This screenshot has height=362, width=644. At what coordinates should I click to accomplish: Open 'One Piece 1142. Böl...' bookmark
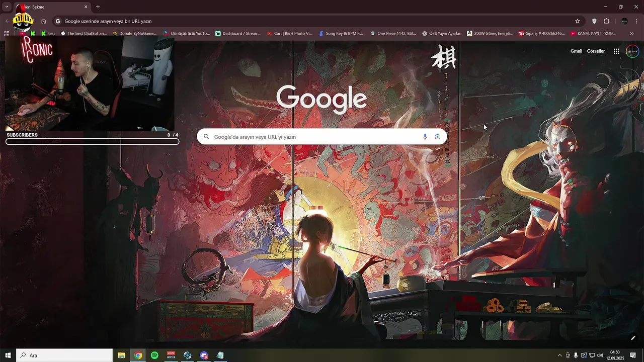[x=393, y=33]
